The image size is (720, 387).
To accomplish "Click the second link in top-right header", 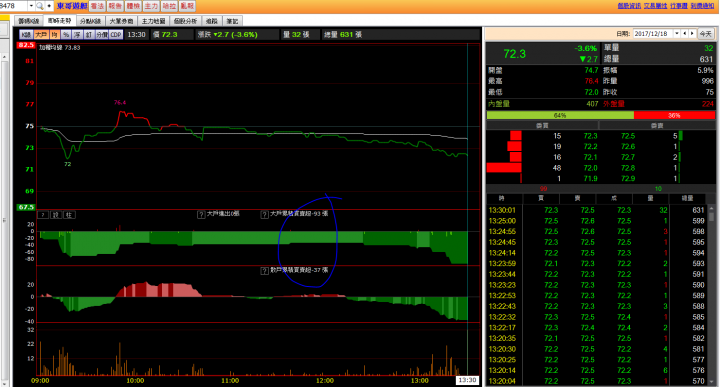I will coord(655,6).
